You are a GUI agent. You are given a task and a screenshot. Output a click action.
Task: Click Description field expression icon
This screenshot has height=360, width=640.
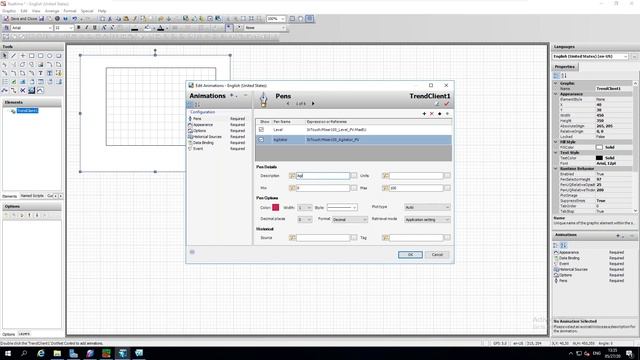tap(292, 176)
